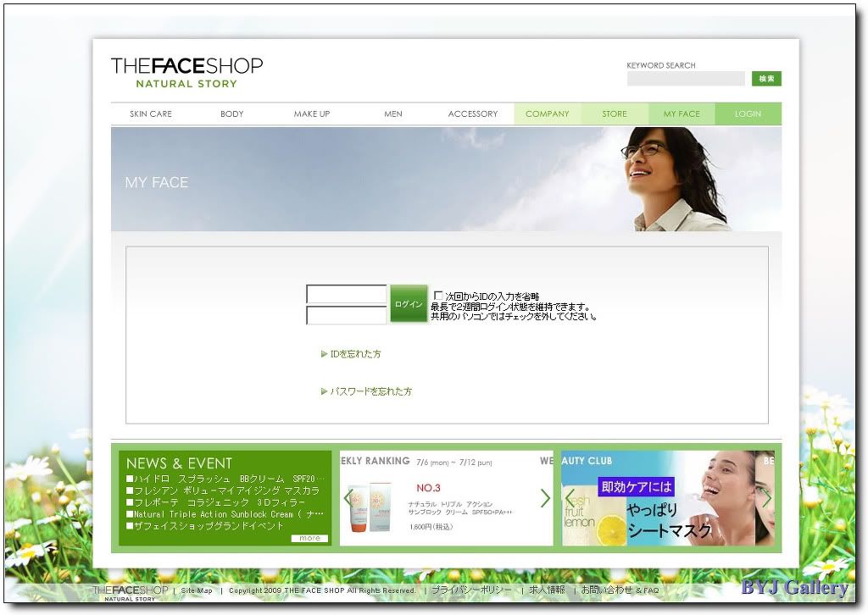Click the sunblock cream product thumbnail
Screen dimensions: 868x615
371,507
